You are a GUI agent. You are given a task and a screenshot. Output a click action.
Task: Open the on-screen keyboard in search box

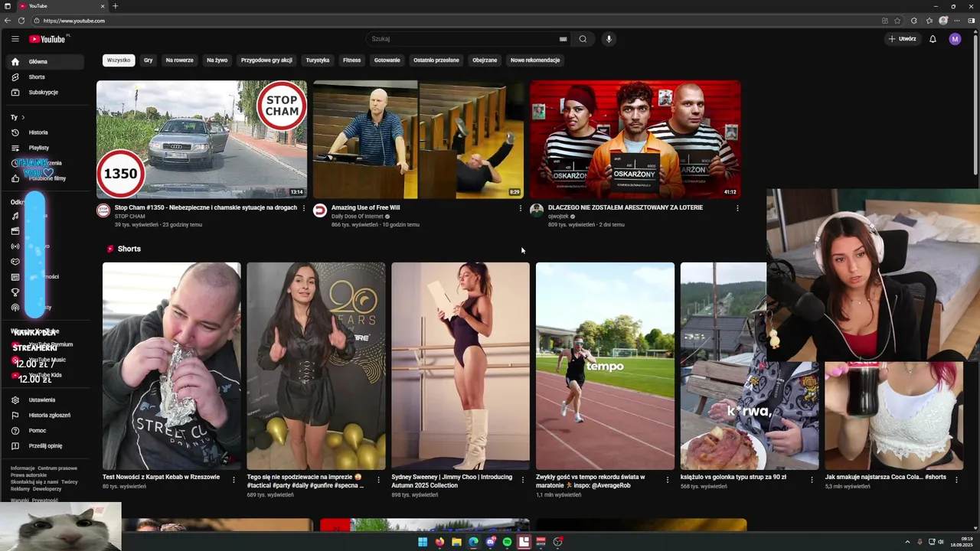563,39
